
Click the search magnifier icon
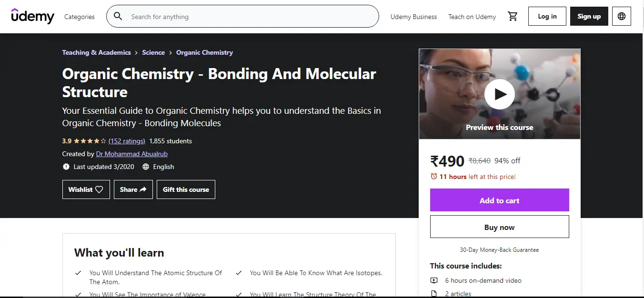pos(118,16)
